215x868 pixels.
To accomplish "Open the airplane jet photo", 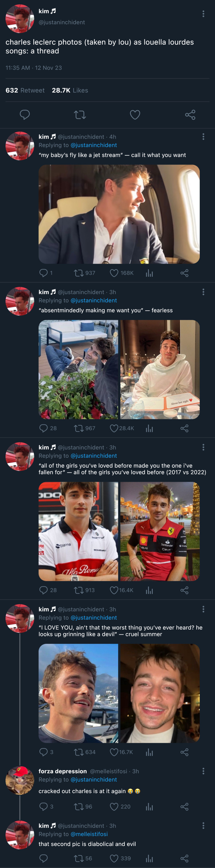I will point(119,214).
